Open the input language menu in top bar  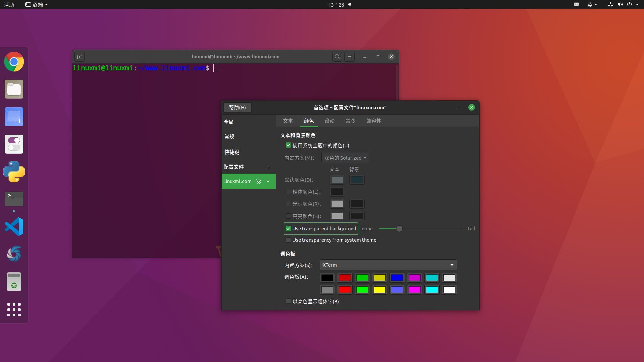tap(592, 5)
